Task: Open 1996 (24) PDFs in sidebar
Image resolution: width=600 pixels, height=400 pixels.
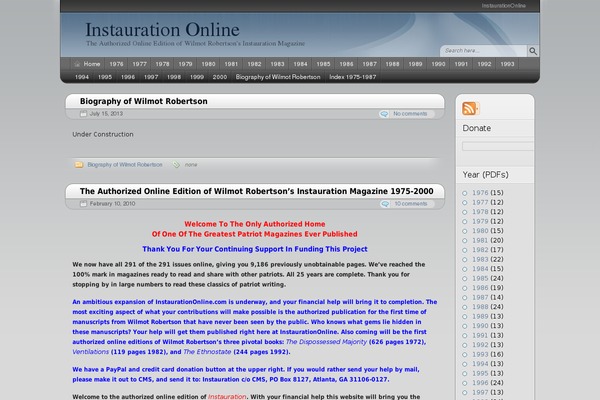Action: tap(488, 383)
